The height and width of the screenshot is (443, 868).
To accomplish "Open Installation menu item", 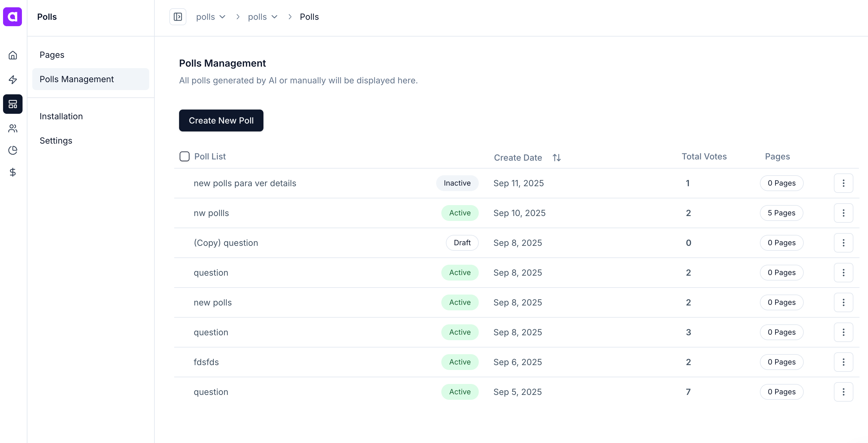I will click(61, 116).
